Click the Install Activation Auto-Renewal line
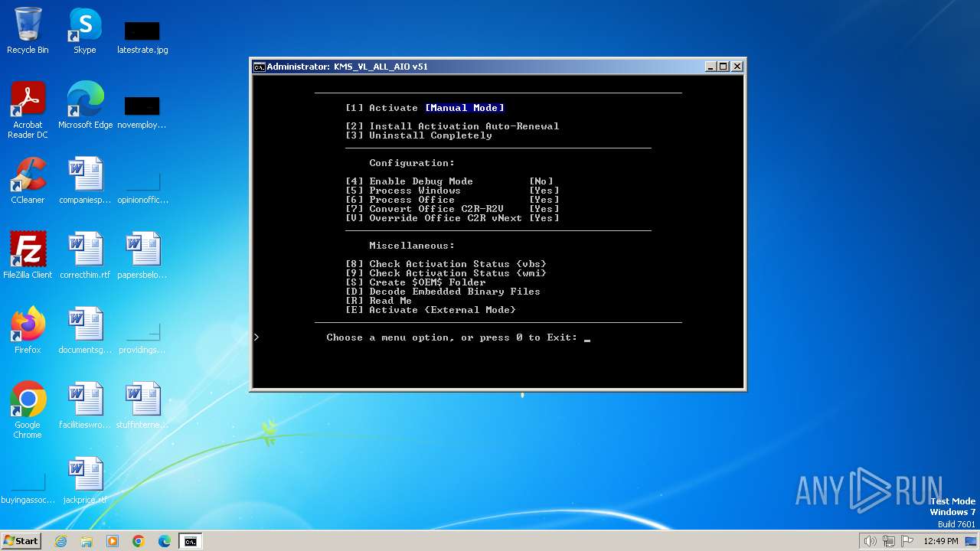980x551 pixels. coord(452,126)
